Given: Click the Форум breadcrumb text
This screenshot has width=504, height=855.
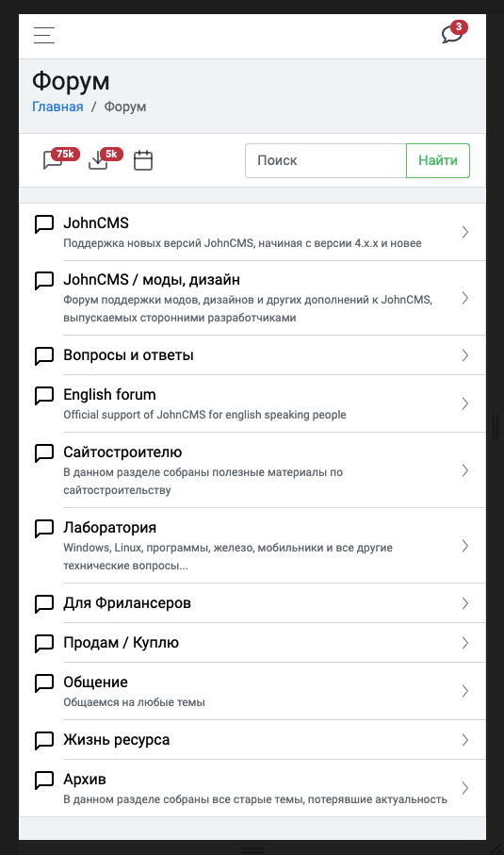Looking at the screenshot, I should coord(125,107).
